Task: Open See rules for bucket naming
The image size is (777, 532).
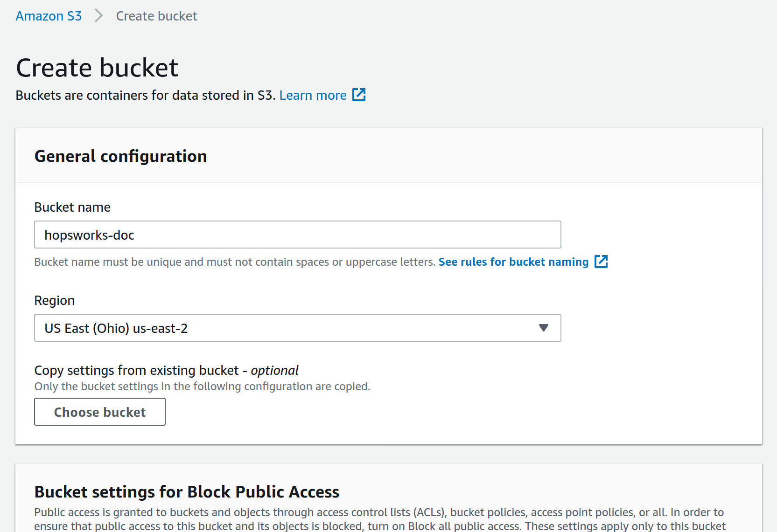Action: (x=513, y=262)
